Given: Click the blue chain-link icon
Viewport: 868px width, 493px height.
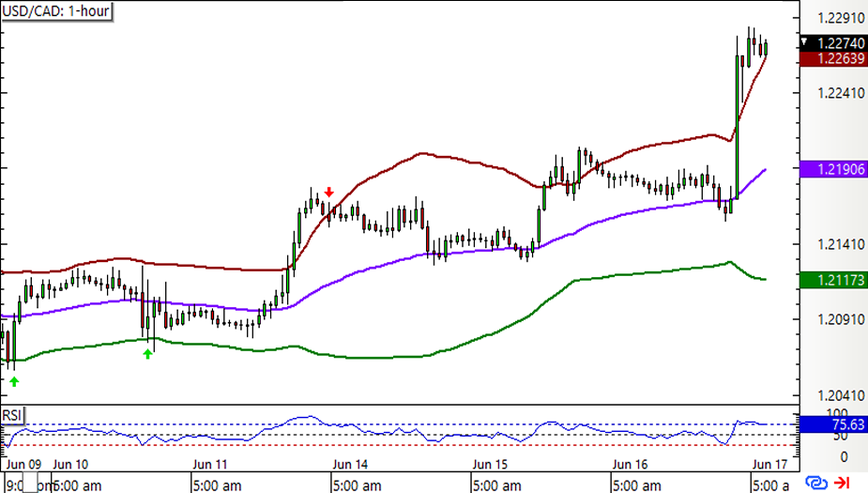Looking at the screenshot, I should click(816, 483).
